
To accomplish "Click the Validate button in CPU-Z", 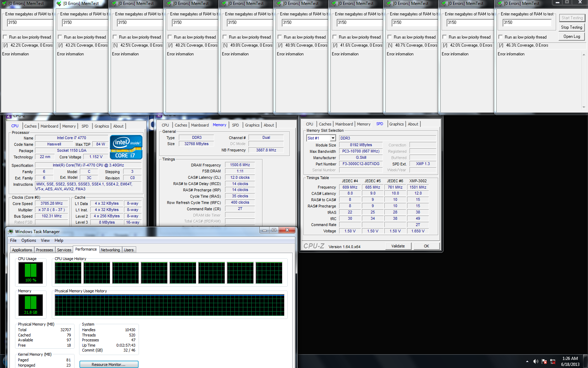I will click(x=398, y=246).
